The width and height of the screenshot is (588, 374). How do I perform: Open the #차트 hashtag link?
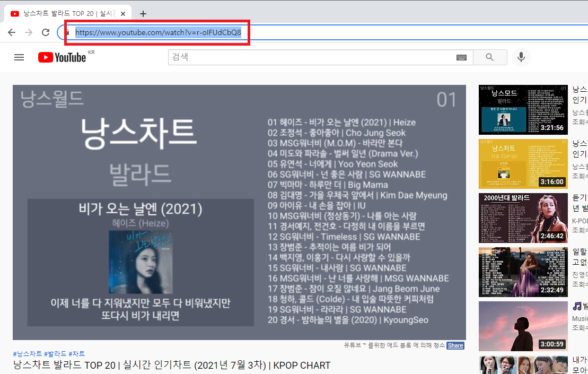tap(76, 354)
